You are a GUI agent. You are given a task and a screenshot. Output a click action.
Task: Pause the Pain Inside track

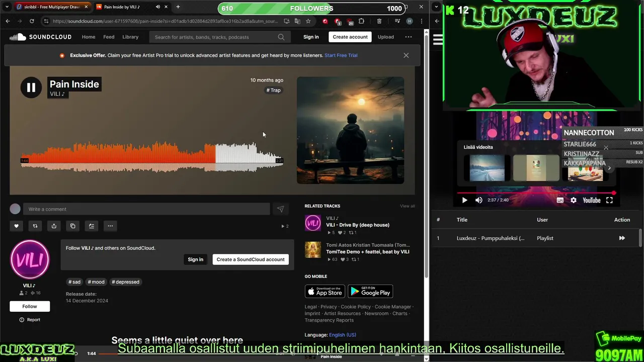coord(31,87)
